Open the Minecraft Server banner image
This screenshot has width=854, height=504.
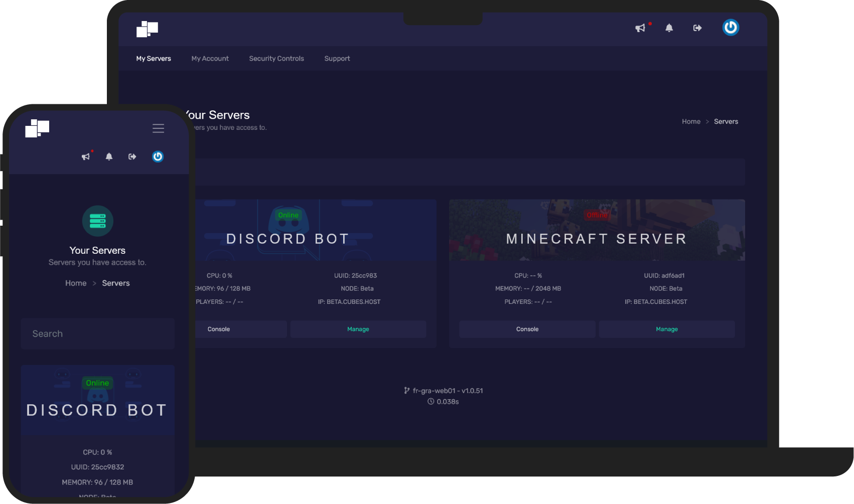597,230
